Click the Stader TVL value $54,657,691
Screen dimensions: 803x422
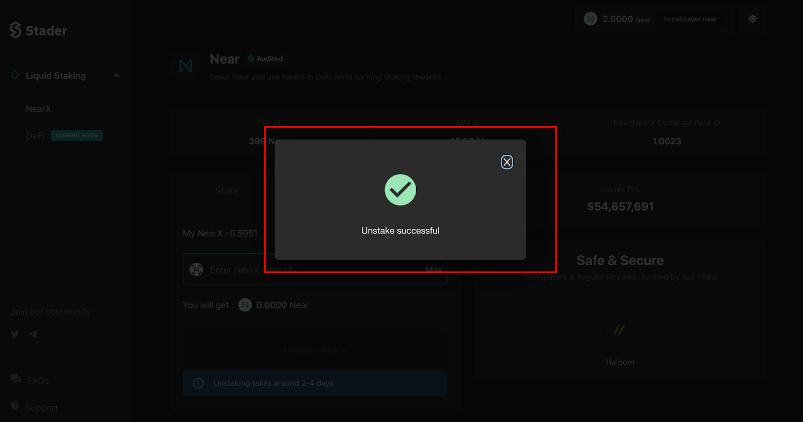tap(620, 206)
